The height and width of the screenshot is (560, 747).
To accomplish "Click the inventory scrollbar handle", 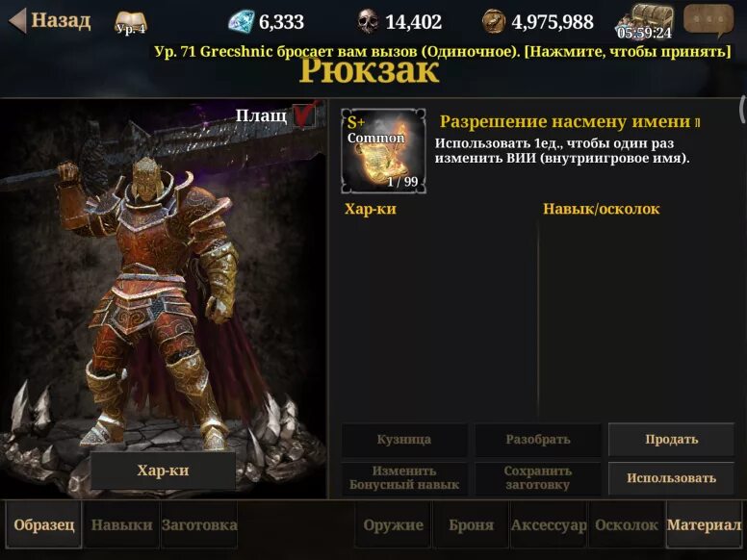I will point(742,110).
